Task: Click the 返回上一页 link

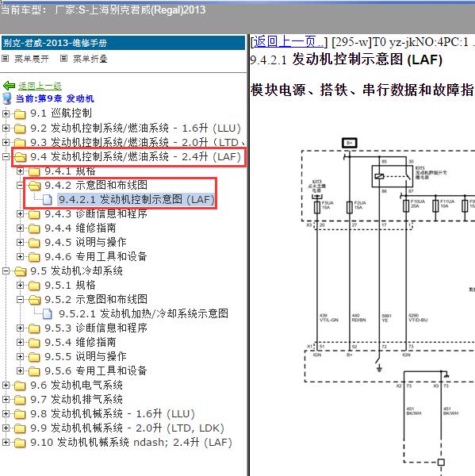Action: (289, 41)
